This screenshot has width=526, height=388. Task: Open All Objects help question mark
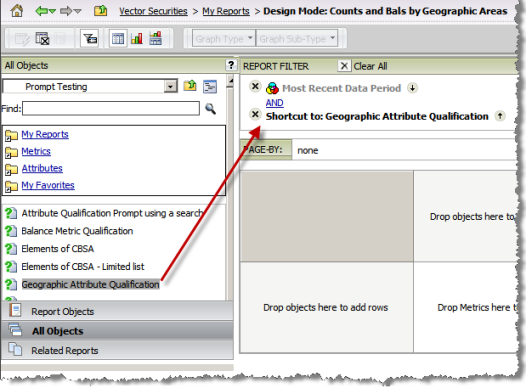tap(231, 65)
